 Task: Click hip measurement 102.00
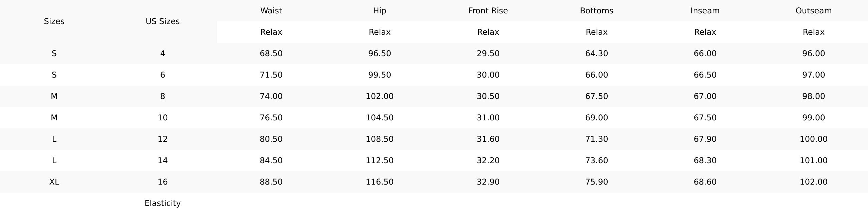[379, 96]
